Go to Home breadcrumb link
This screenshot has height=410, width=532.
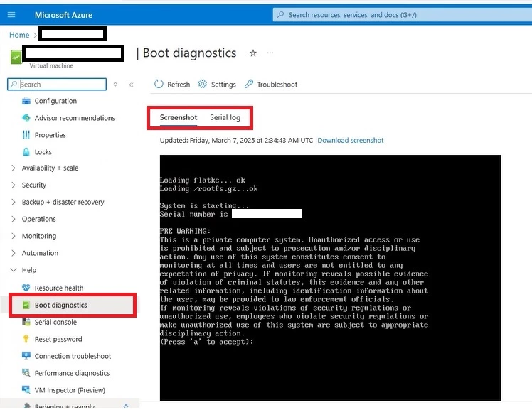pyautogui.click(x=19, y=35)
